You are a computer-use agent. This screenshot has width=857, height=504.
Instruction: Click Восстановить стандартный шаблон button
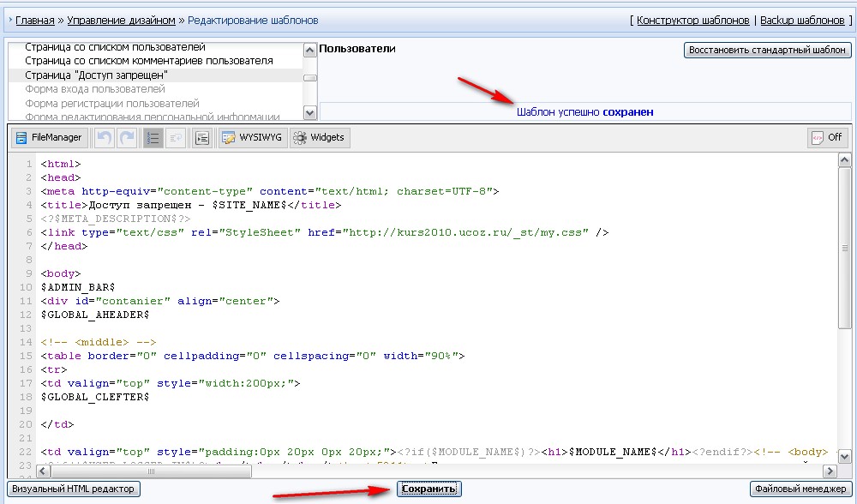pyautogui.click(x=767, y=50)
